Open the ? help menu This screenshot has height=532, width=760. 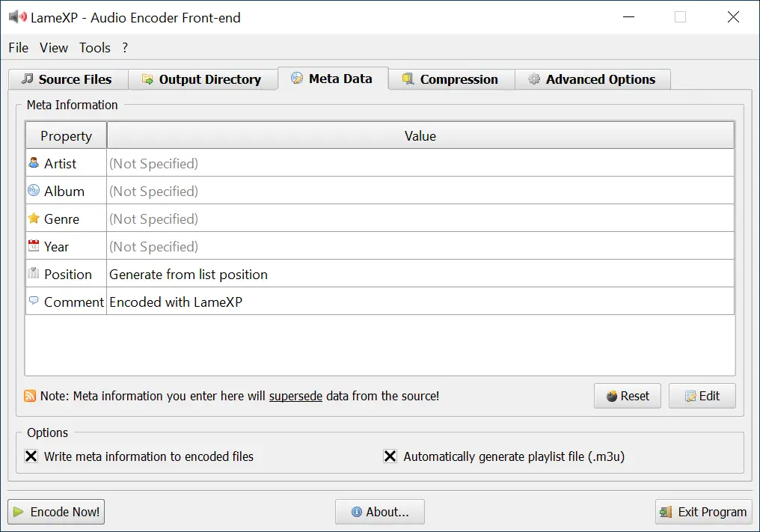tap(125, 48)
